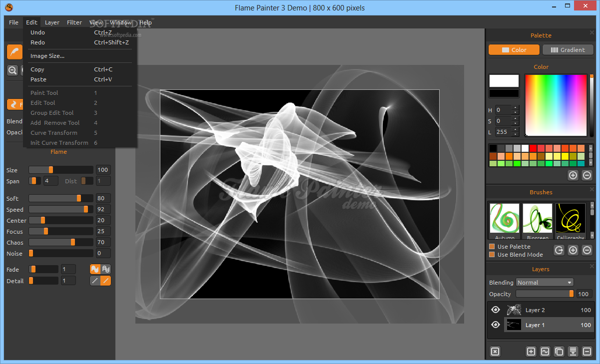Screen dimensions: 600x364
Task: Click the Chaos slider handle
Action: [73, 242]
